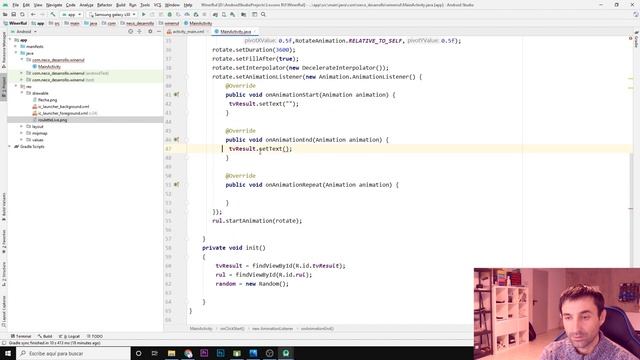The width and height of the screenshot is (640, 360).
Task: Toggle status bar tool window icon at bottom-left
Action: coord(4,343)
